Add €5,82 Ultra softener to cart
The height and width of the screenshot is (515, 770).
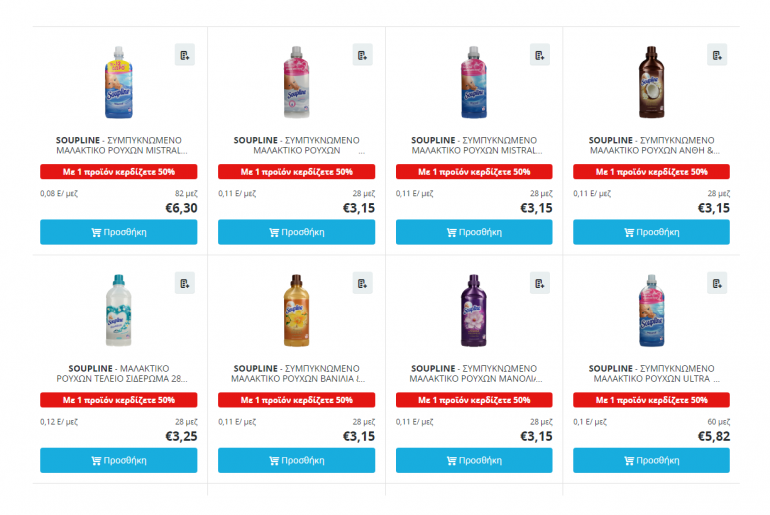pyautogui.click(x=651, y=460)
